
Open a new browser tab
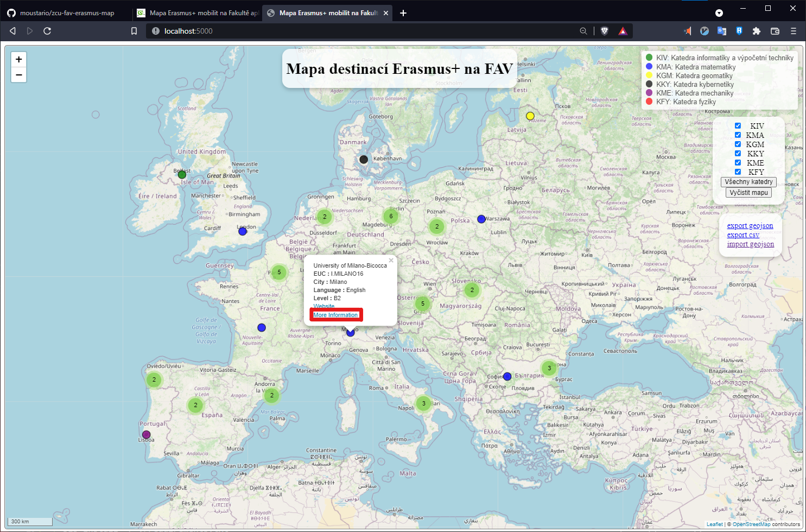(403, 13)
